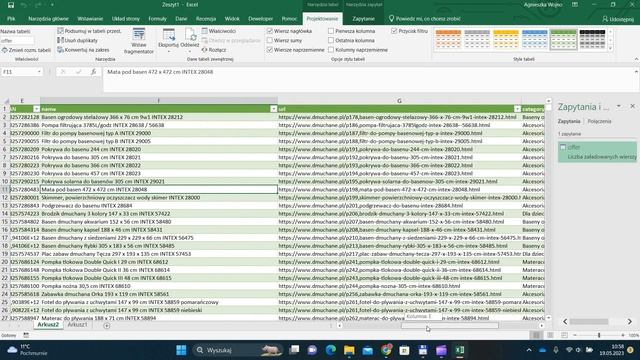This screenshot has width=640, height=360.
Task: Add a new sheet with plus icon
Action: point(107,325)
